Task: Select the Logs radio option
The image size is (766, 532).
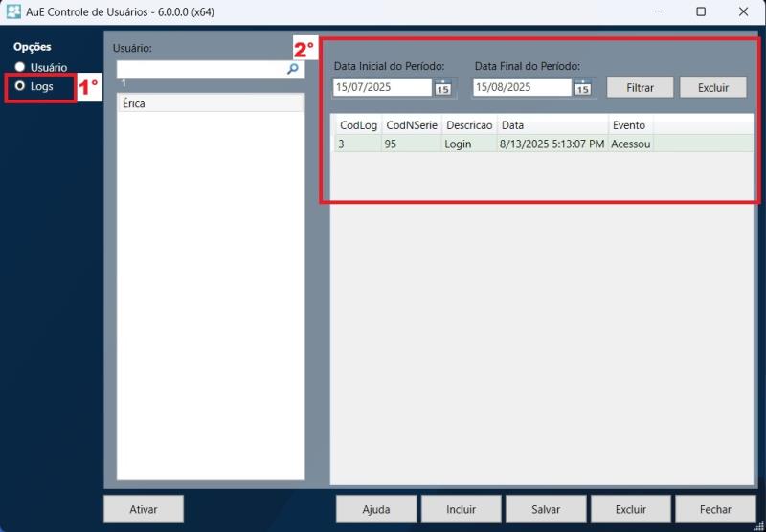Action: click(20, 86)
